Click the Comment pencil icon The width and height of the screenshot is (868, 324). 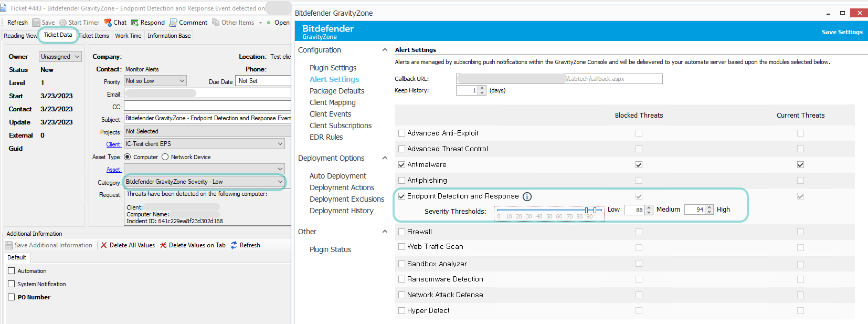(x=173, y=23)
